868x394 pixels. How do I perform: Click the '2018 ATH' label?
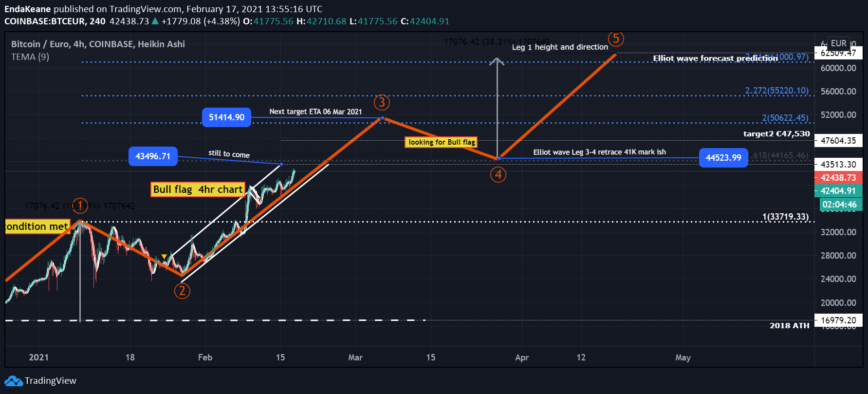[789, 325]
